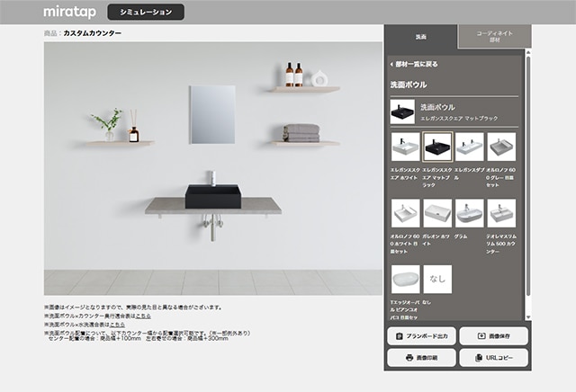Choose the Galenca White basin thumbnail
This screenshot has height=392, width=576.
(x=437, y=213)
